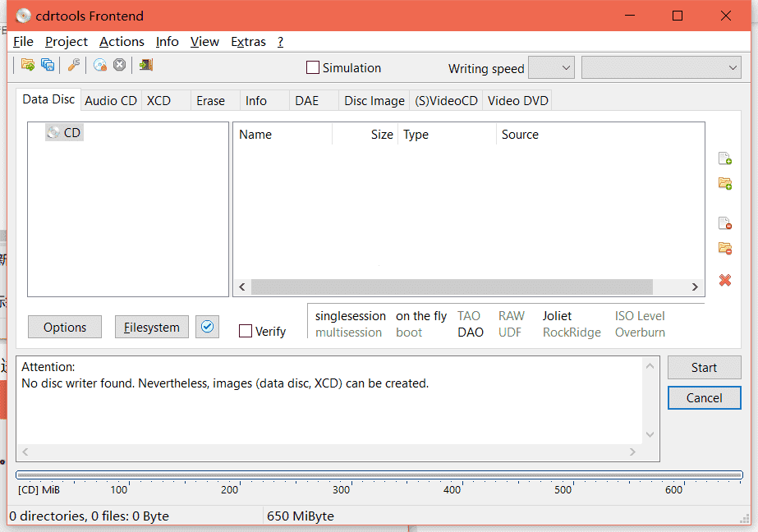
Task: Toggle the Overburn option
Action: pos(640,332)
